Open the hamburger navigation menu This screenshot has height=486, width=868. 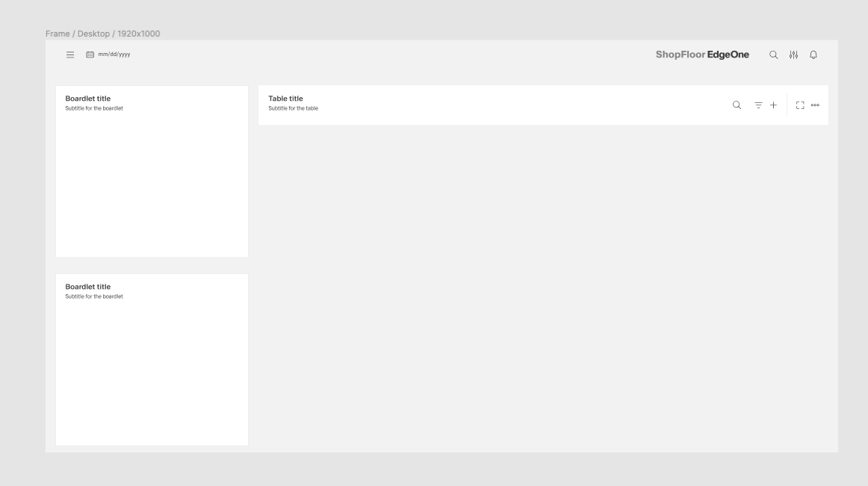click(70, 54)
